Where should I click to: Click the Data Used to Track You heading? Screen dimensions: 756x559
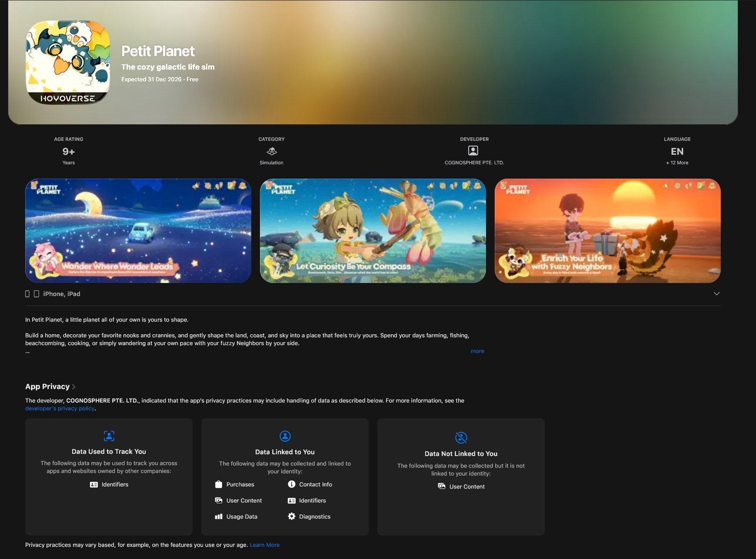point(109,452)
